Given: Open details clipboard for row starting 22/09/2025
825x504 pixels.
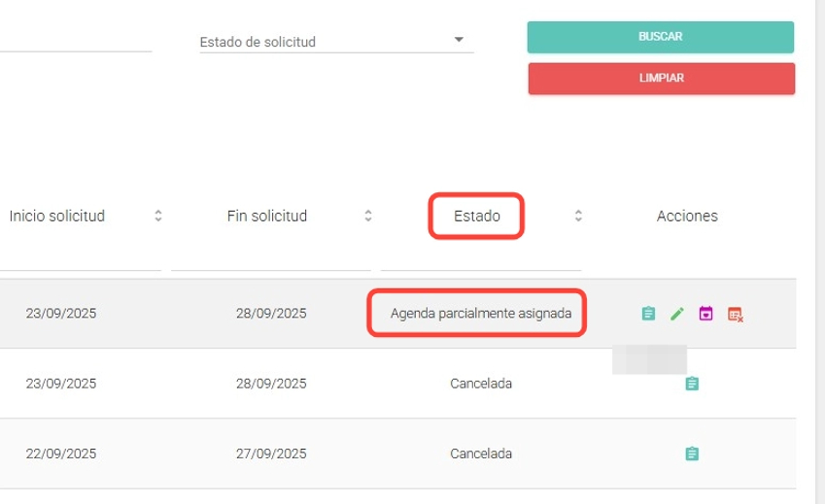Looking at the screenshot, I should [692, 454].
